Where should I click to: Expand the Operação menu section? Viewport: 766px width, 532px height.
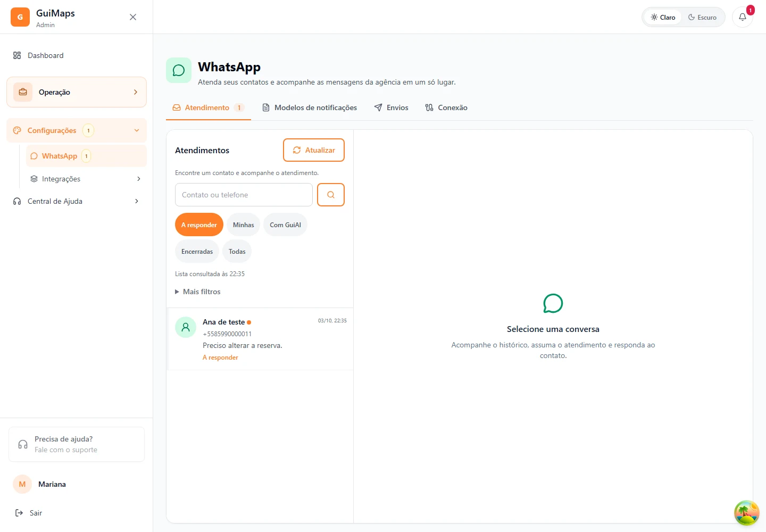pyautogui.click(x=77, y=92)
